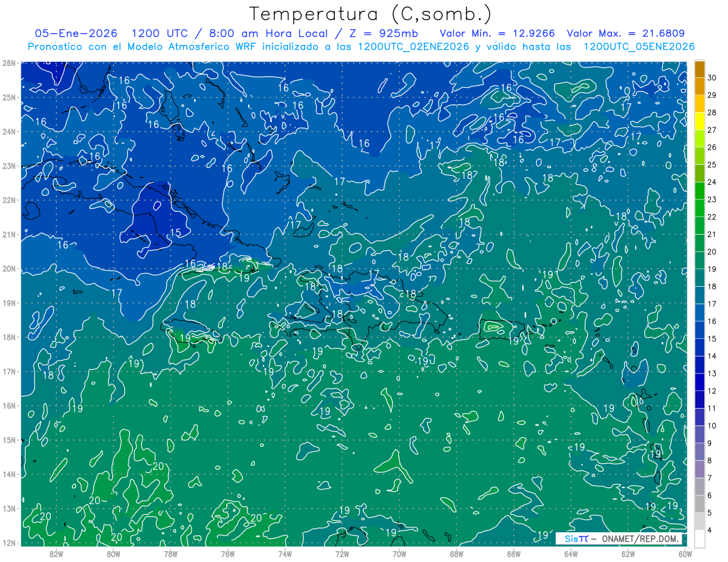
Task: Click the legend value 10
Action: pyautogui.click(x=712, y=426)
